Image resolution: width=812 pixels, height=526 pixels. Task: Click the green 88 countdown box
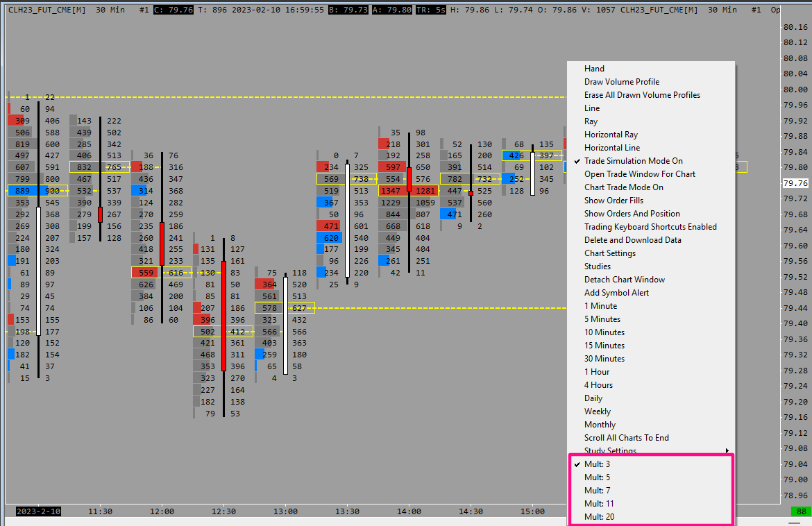tap(801, 512)
